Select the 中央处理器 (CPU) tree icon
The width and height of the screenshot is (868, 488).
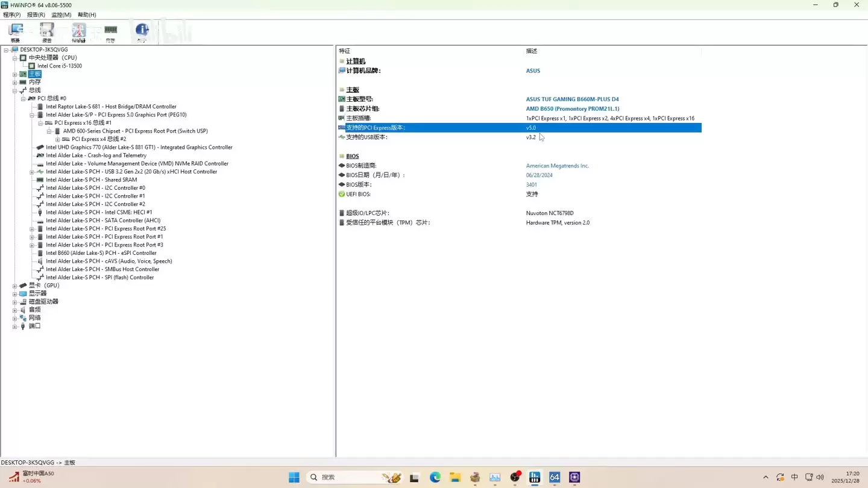coord(22,57)
